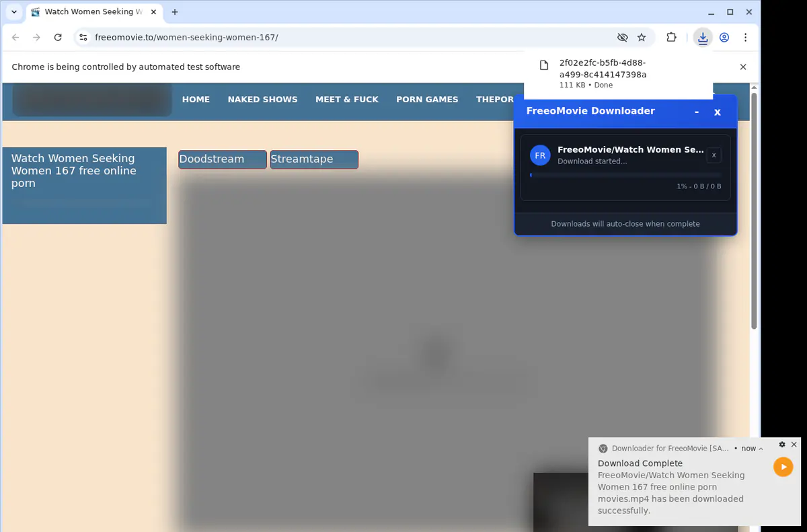Click the "Download started..." status text
The image size is (807, 532).
pyautogui.click(x=592, y=161)
